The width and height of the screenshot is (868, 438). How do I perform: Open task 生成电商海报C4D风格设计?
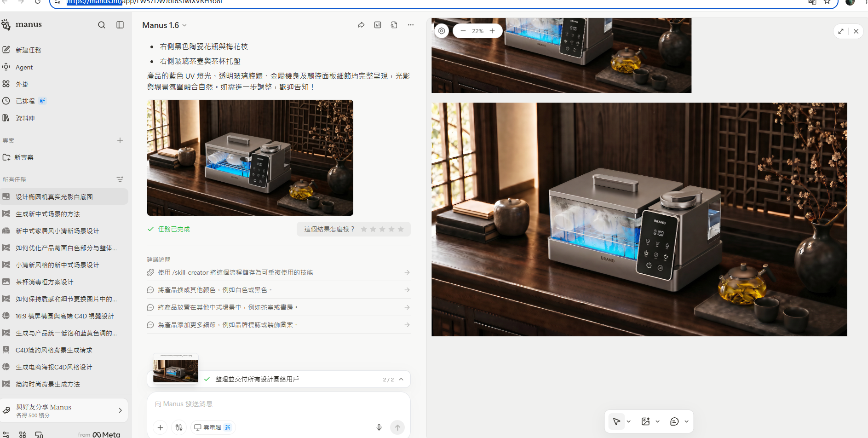click(64, 367)
